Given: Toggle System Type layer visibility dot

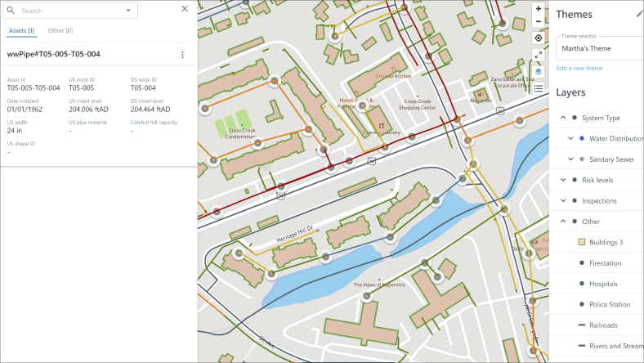Looking at the screenshot, I should 575,118.
